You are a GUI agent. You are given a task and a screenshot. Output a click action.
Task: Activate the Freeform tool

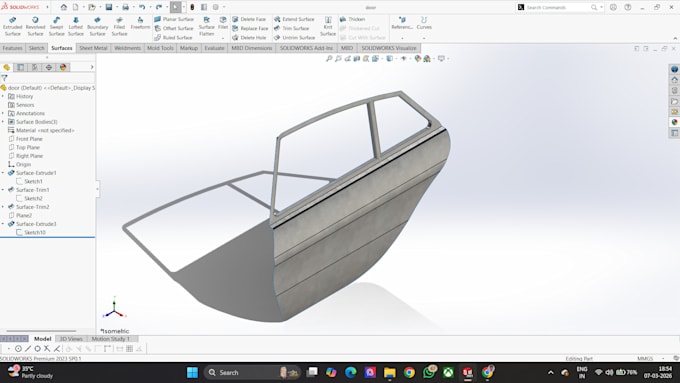pos(140,23)
